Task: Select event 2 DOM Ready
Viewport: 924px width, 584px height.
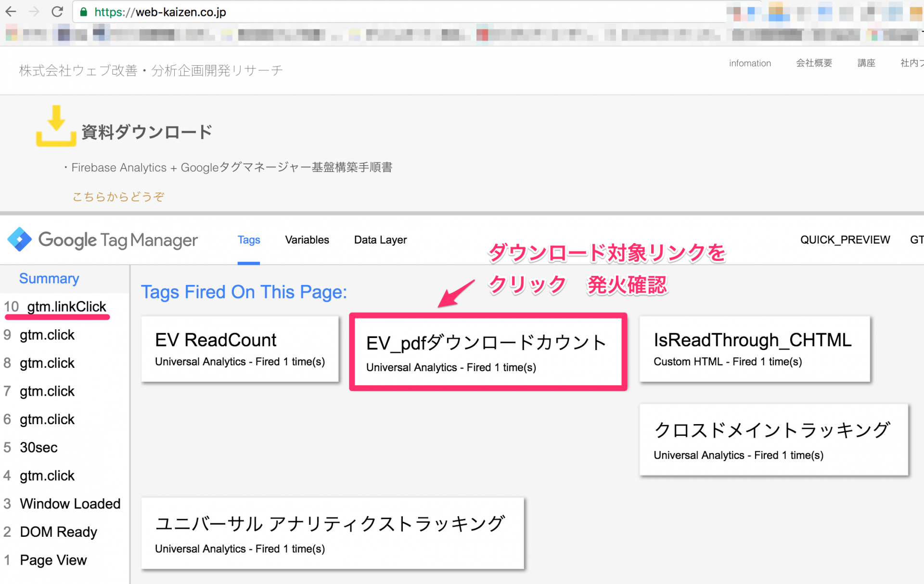Action: point(51,532)
